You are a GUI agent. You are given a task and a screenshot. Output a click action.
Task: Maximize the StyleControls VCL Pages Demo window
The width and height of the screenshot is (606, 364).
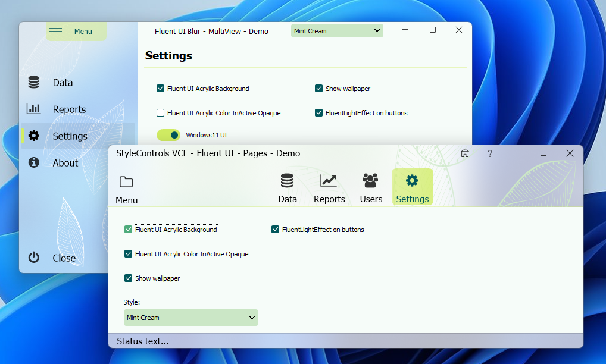543,153
